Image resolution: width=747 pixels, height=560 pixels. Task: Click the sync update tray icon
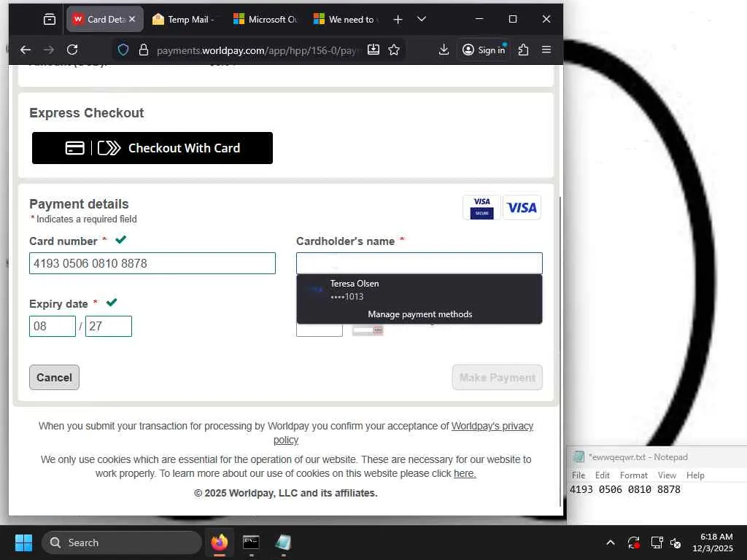(634, 542)
